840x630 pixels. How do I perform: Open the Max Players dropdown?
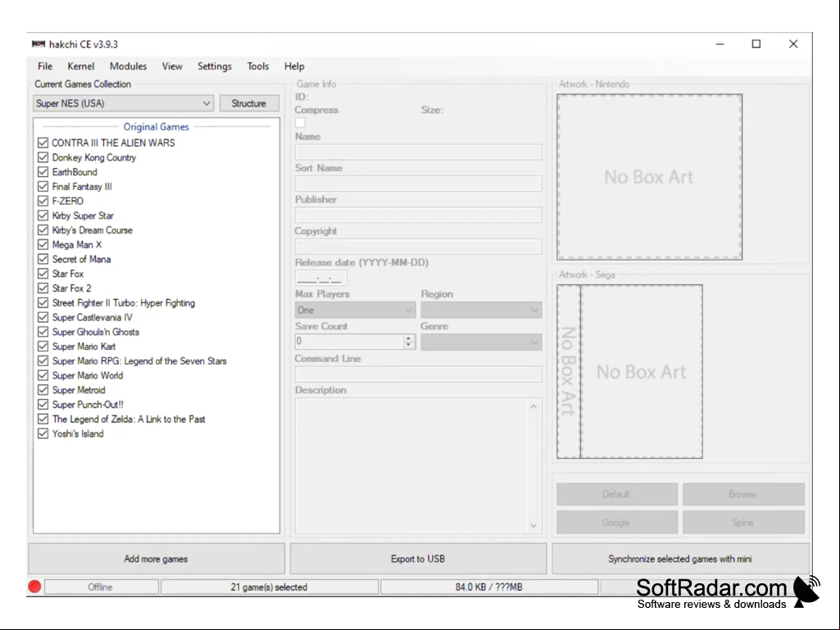[x=355, y=310]
